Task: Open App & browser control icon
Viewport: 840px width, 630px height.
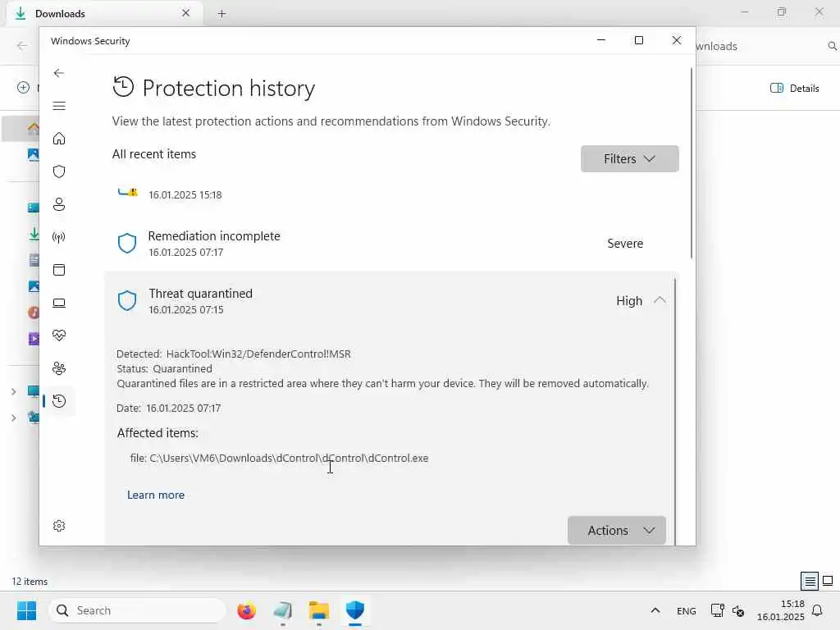Action: 59,270
